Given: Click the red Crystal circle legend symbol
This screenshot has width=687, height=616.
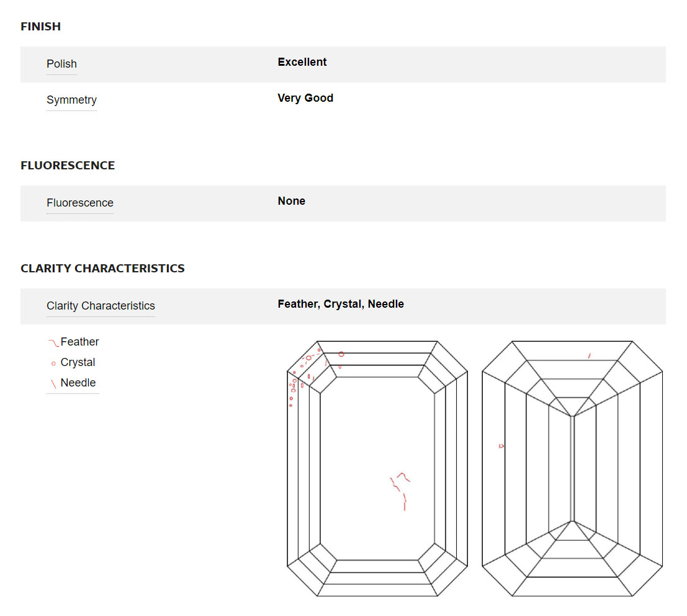Looking at the screenshot, I should pos(53,364).
